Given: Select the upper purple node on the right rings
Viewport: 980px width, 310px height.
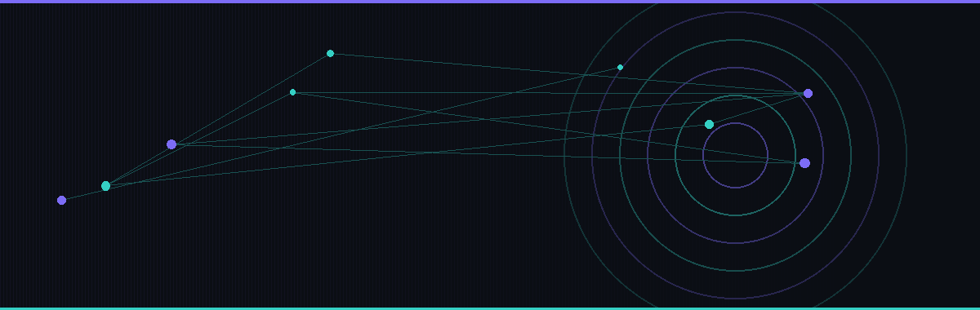Looking at the screenshot, I should [808, 93].
